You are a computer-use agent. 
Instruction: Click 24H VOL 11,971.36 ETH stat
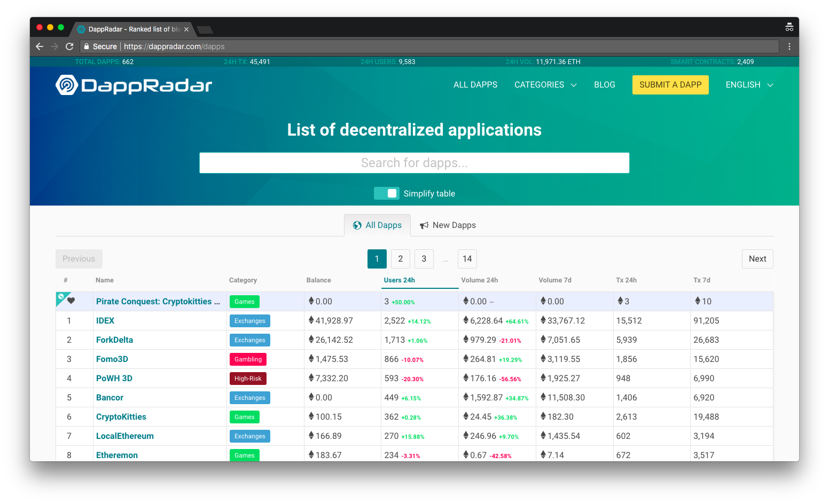[x=543, y=62]
